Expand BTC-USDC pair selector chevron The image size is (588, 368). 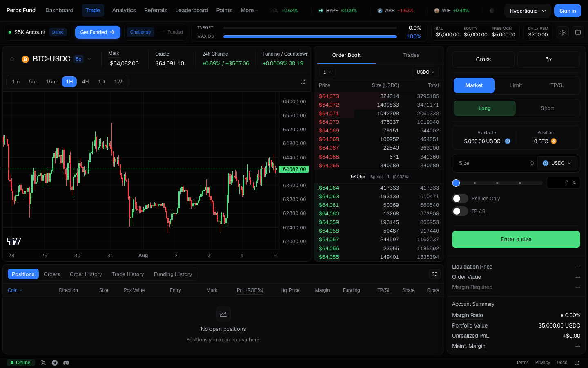click(x=89, y=59)
